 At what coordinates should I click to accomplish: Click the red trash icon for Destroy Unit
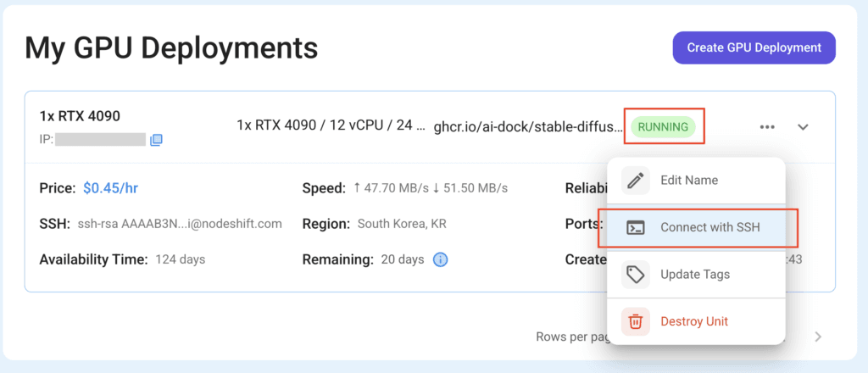tap(636, 321)
